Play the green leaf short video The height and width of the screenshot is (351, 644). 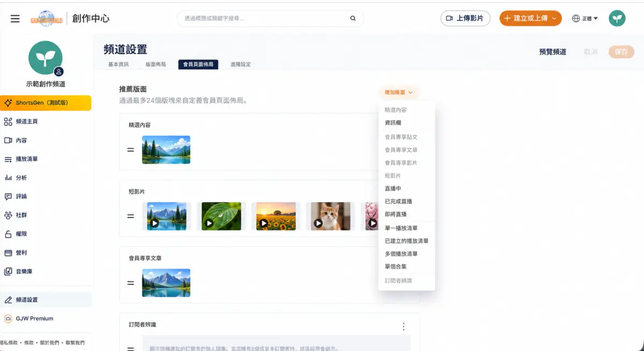click(221, 216)
